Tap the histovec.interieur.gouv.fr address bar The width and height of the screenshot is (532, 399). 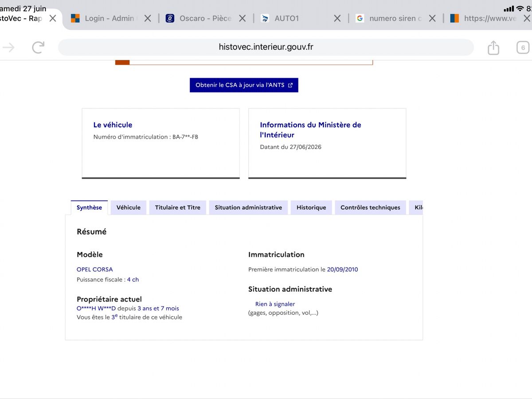[x=266, y=47]
